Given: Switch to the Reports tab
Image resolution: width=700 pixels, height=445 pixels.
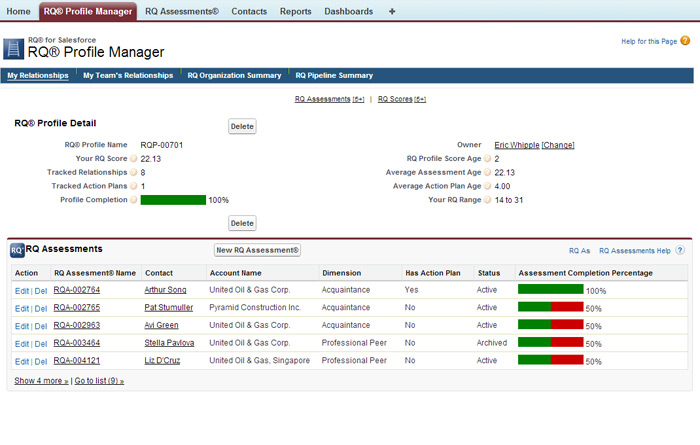Looking at the screenshot, I should [x=296, y=12].
